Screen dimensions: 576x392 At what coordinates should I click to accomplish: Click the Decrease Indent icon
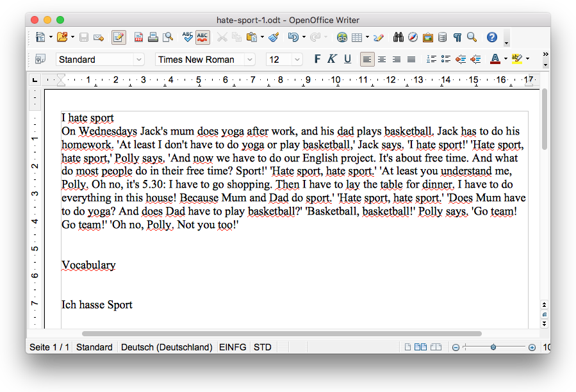[461, 59]
